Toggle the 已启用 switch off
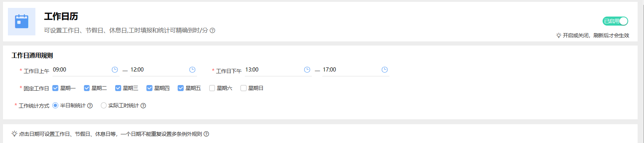Screen dimensions: 644x143 (615, 21)
